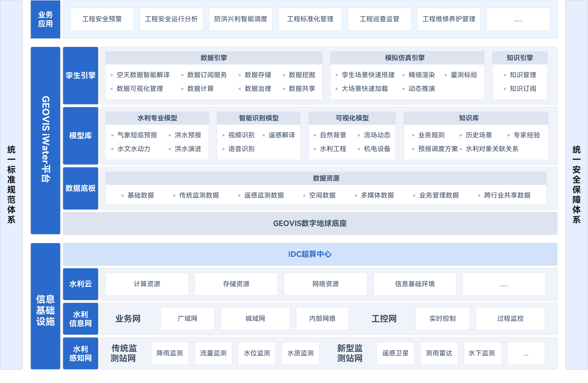The image size is (588, 383).
Task: Click the IDC超算中心 bar
Action: [x=310, y=254]
